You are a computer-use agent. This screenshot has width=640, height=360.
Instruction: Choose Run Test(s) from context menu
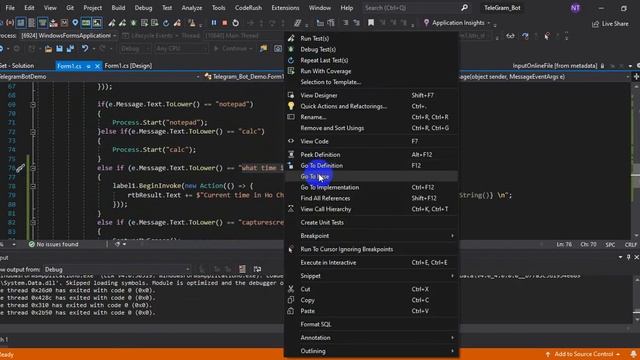(x=371, y=38)
